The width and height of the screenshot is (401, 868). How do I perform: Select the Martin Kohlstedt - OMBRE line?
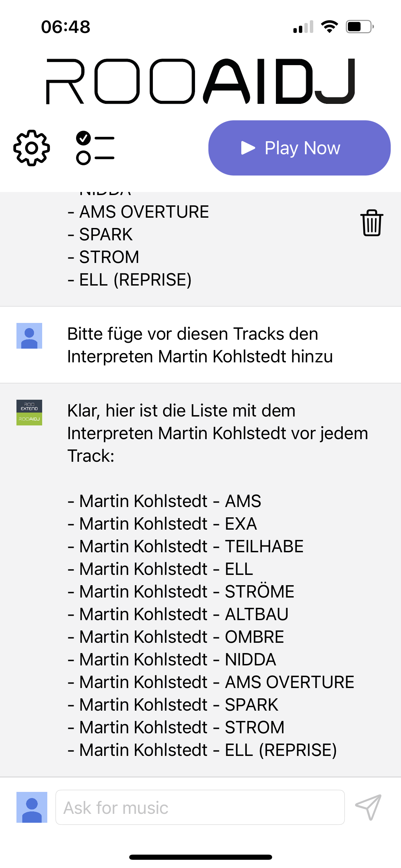point(176,637)
